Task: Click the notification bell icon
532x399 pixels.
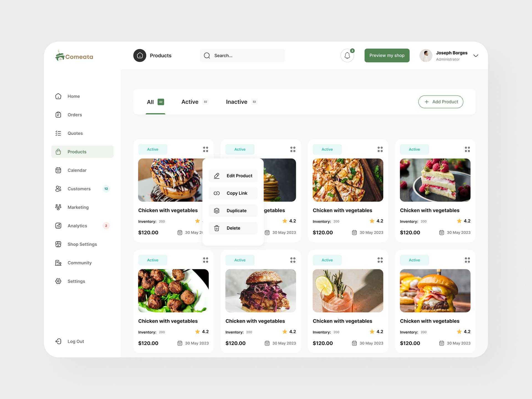Action: click(347, 56)
